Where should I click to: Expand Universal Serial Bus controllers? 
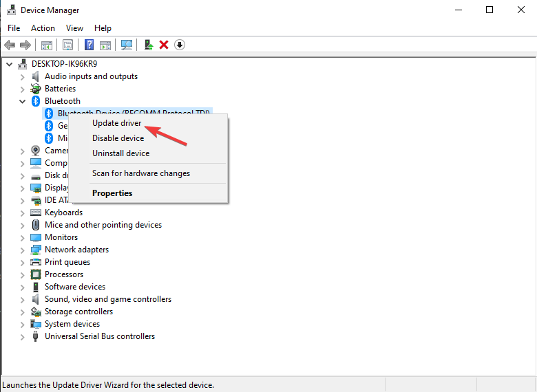point(22,337)
